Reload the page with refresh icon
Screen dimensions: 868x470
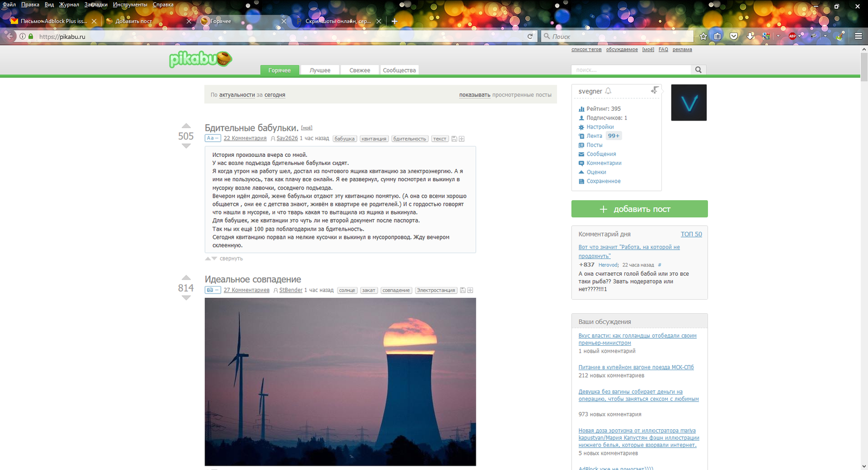530,36
